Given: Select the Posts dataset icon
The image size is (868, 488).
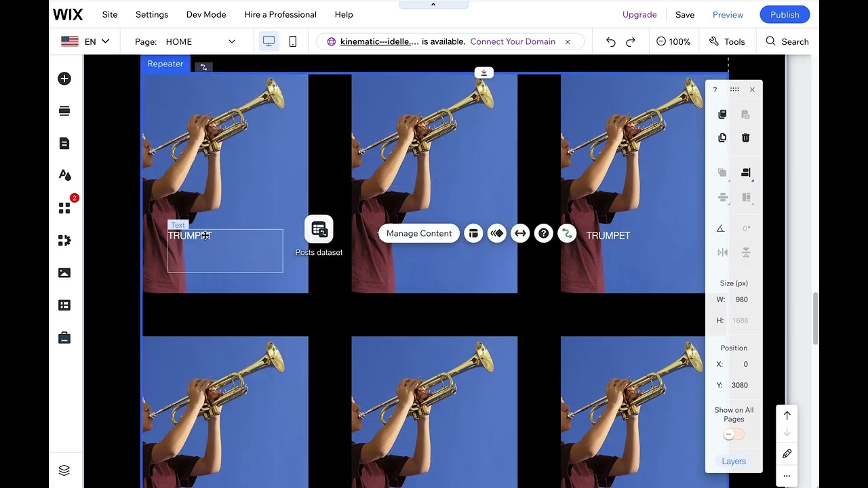Looking at the screenshot, I should 319,230.
